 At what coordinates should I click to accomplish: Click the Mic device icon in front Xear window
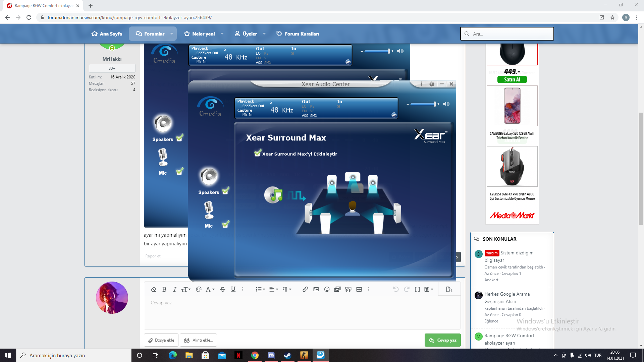[209, 210]
